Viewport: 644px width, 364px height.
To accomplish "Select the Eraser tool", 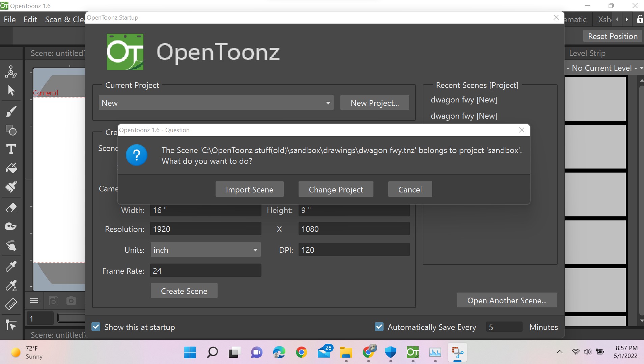I will 11,208.
